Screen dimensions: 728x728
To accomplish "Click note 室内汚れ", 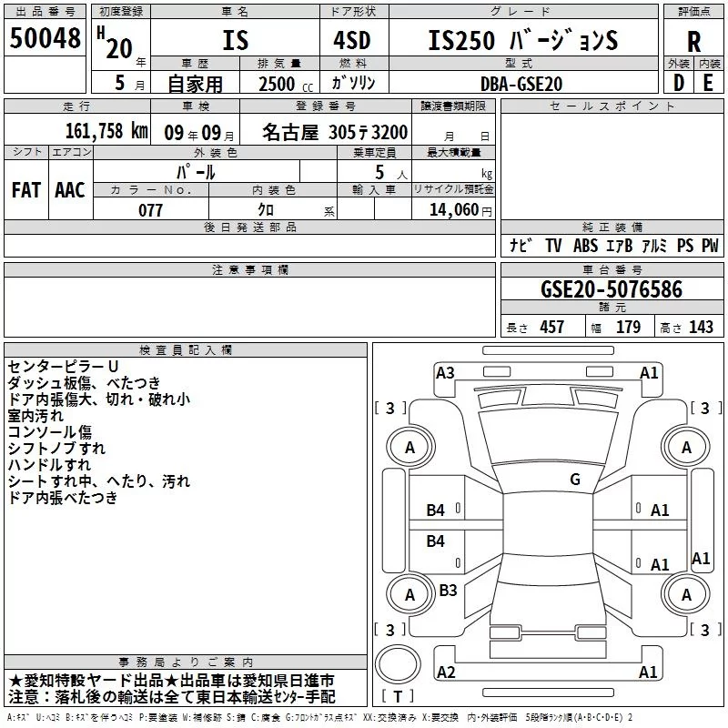I will click(x=35, y=416).
